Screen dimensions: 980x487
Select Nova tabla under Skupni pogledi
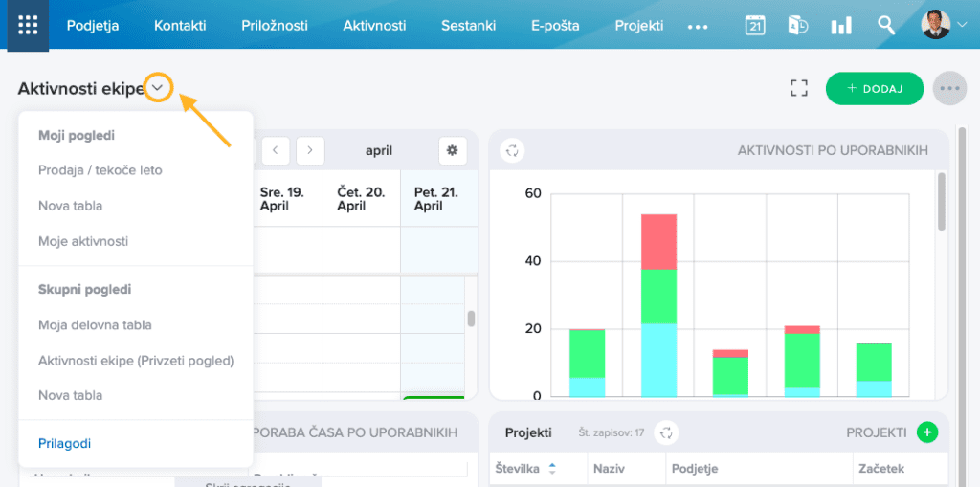tap(70, 396)
